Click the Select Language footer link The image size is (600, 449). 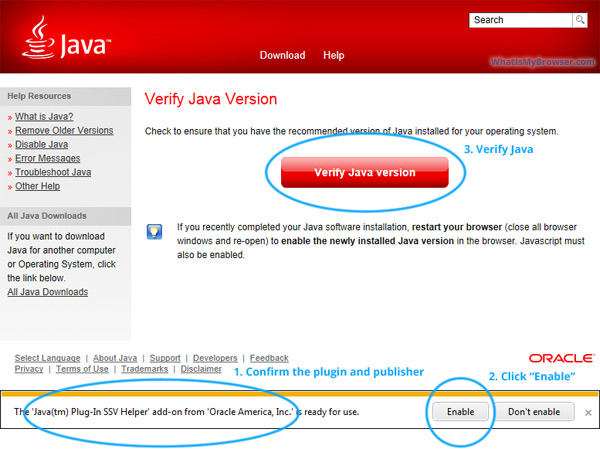pos(47,358)
